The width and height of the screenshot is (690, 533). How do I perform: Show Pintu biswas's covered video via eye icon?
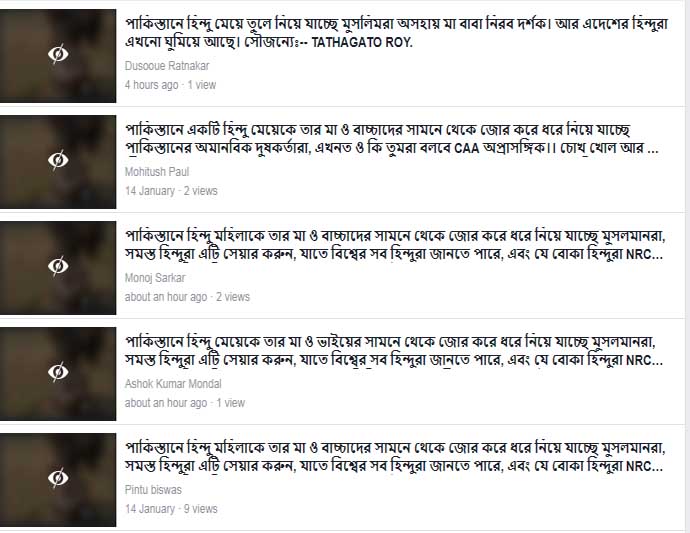[58, 478]
